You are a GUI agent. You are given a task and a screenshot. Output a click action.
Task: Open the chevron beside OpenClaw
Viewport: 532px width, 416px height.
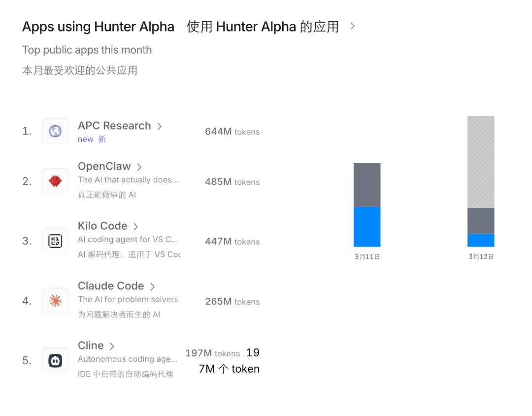[x=139, y=167]
